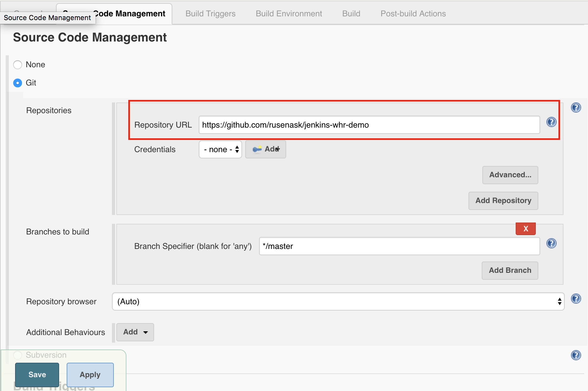Image resolution: width=588 pixels, height=391 pixels.
Task: Open help for Repository browser
Action: coord(576,299)
